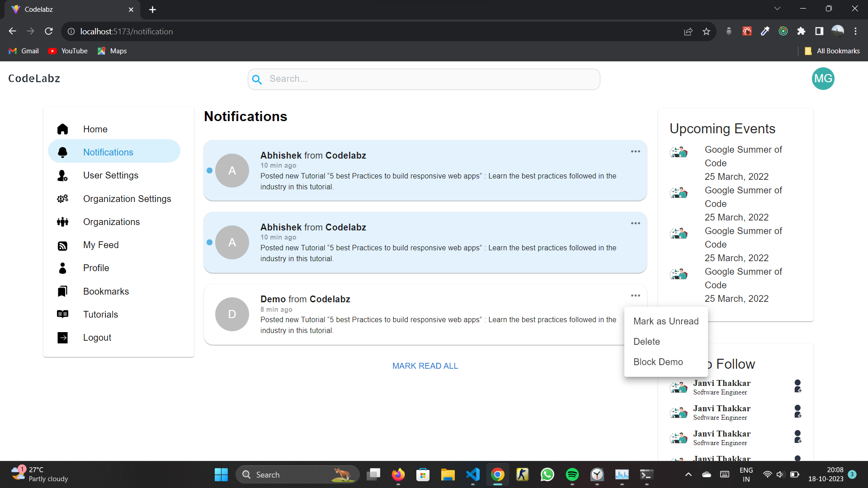Click the MARK READ ALL link

pyautogui.click(x=425, y=366)
